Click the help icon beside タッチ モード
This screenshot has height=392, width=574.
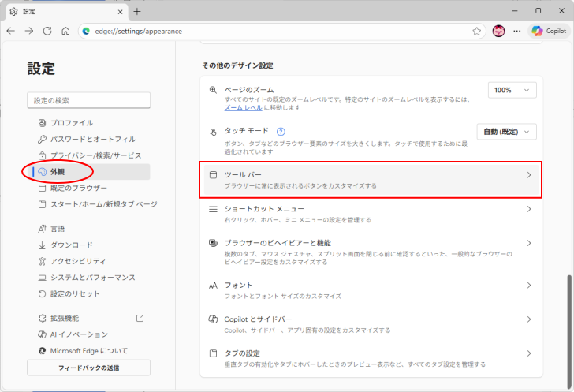tap(281, 131)
